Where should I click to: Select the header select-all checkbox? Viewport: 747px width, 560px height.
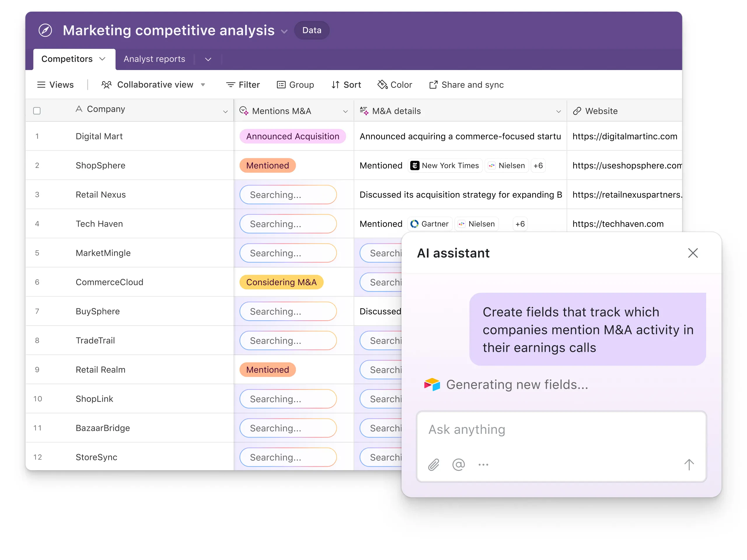pos(37,110)
